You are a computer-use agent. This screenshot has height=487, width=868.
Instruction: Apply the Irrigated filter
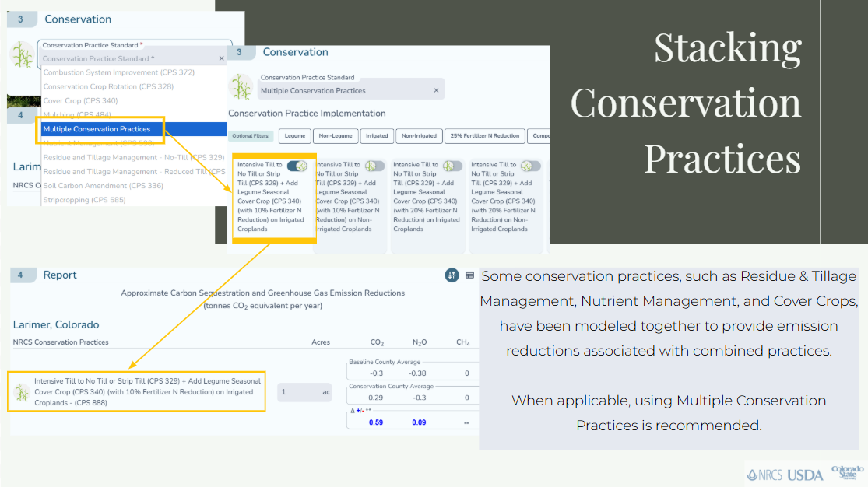pyautogui.click(x=377, y=135)
